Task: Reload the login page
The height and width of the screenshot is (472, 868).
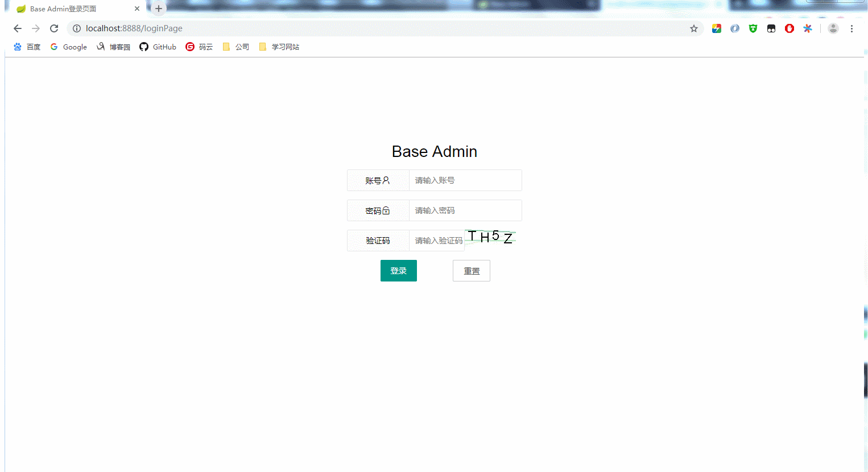Action: [x=54, y=28]
